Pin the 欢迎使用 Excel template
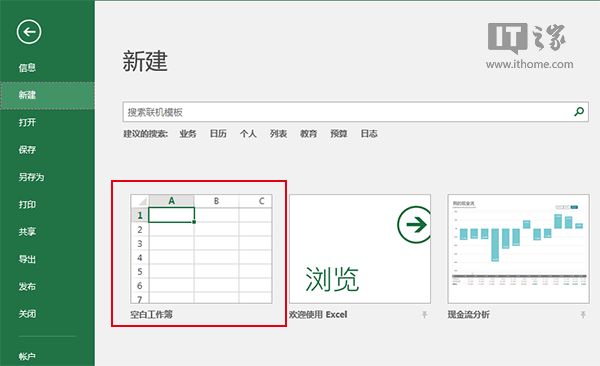Viewport: 600px width, 366px height. [424, 315]
